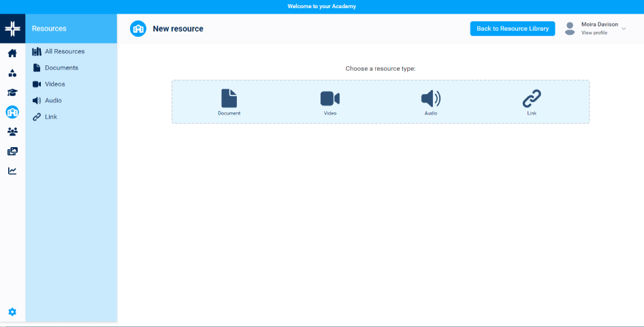Select All Resources in the sidebar menu

click(64, 52)
